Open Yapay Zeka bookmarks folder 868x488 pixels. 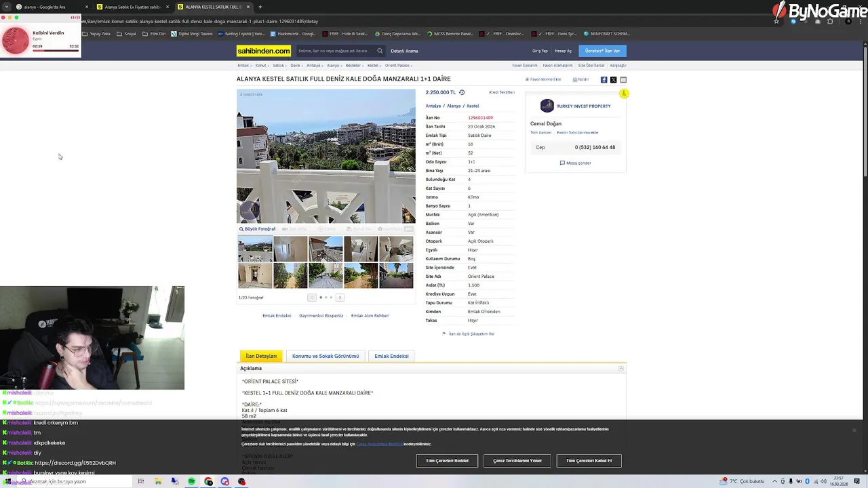point(96,34)
